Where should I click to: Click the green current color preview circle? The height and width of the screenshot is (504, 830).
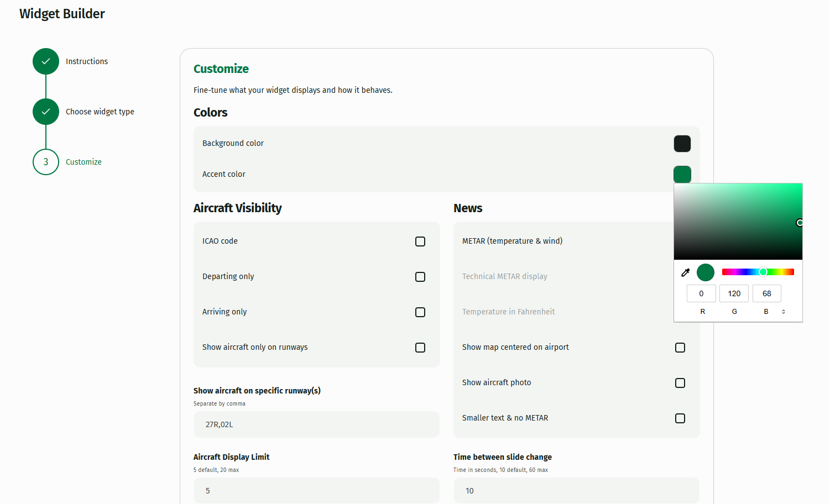click(706, 272)
